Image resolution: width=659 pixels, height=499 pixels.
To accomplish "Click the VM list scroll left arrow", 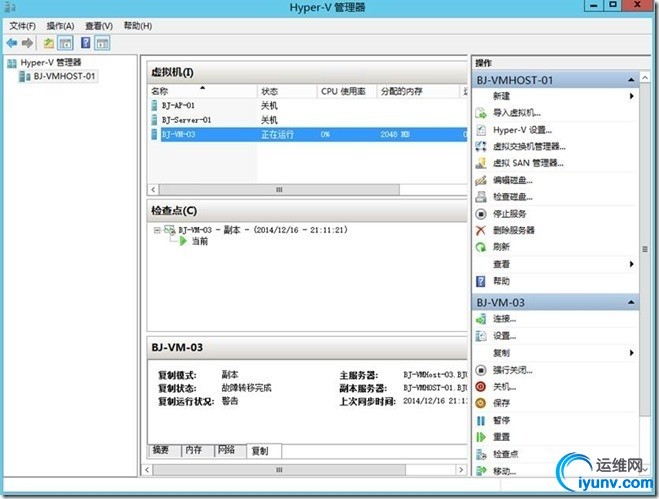I will 153,190.
